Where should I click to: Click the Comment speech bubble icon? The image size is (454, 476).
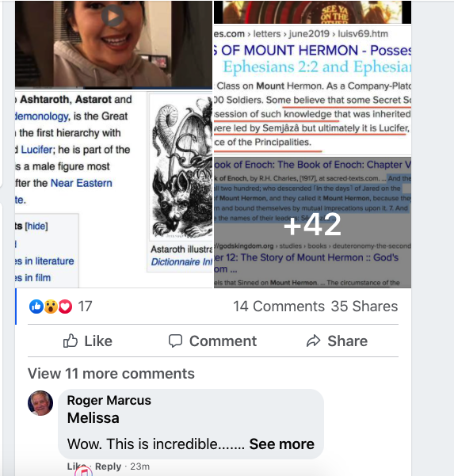click(176, 341)
